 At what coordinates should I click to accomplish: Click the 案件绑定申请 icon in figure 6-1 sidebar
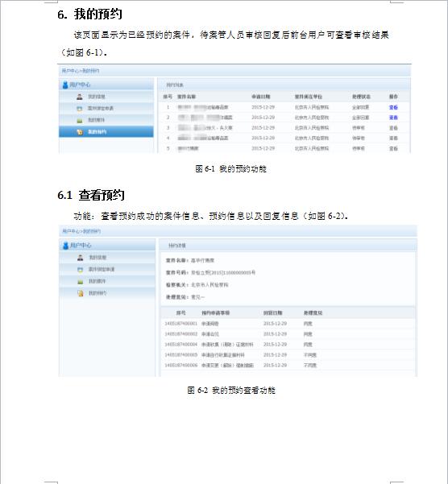click(80, 109)
